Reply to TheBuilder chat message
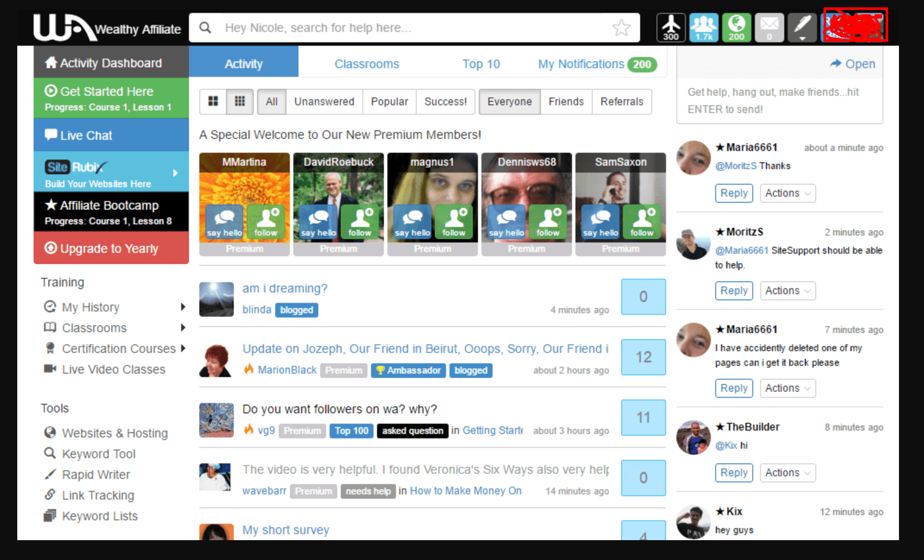Viewport: 924px width, 560px height. (734, 472)
